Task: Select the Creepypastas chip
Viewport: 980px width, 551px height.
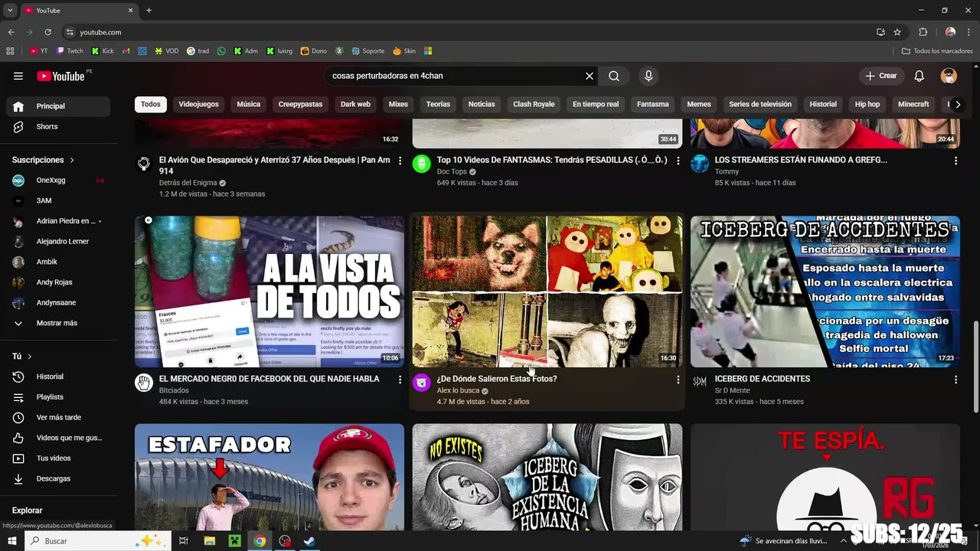Action: point(300,104)
